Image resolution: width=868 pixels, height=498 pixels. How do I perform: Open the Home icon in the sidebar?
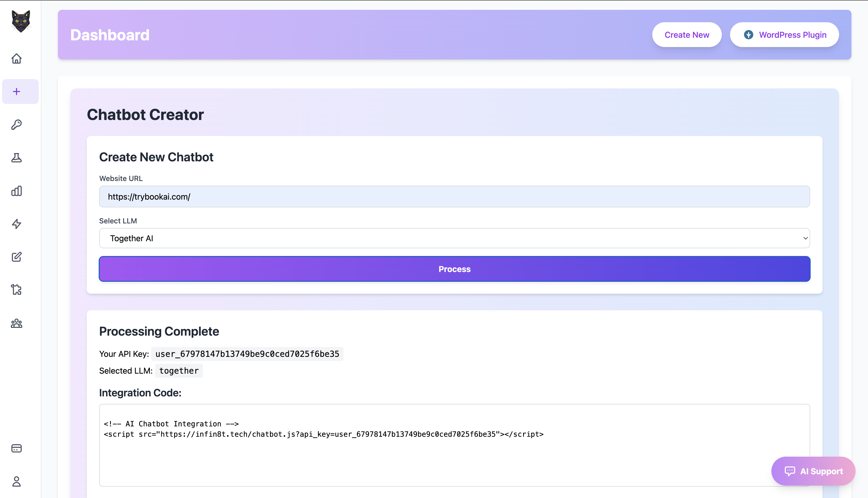pyautogui.click(x=16, y=58)
